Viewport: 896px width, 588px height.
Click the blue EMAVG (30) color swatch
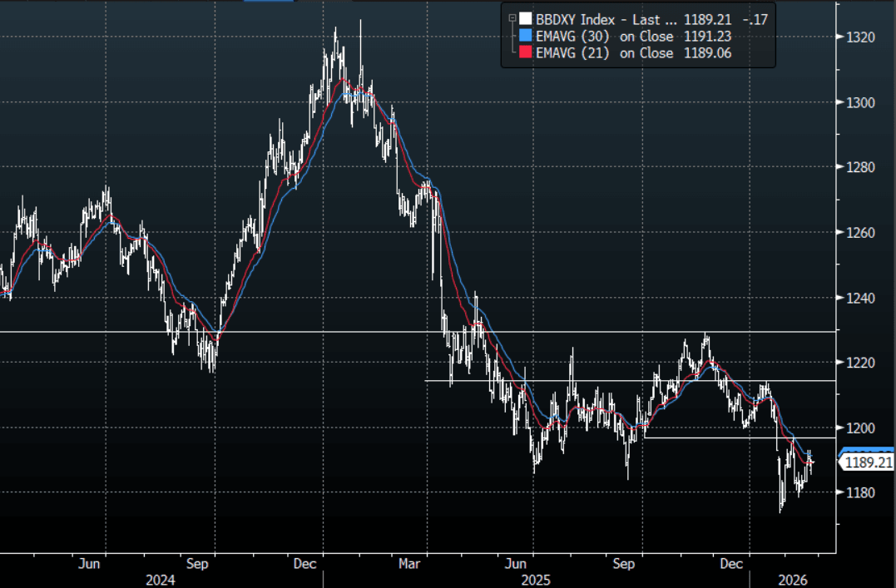524,36
